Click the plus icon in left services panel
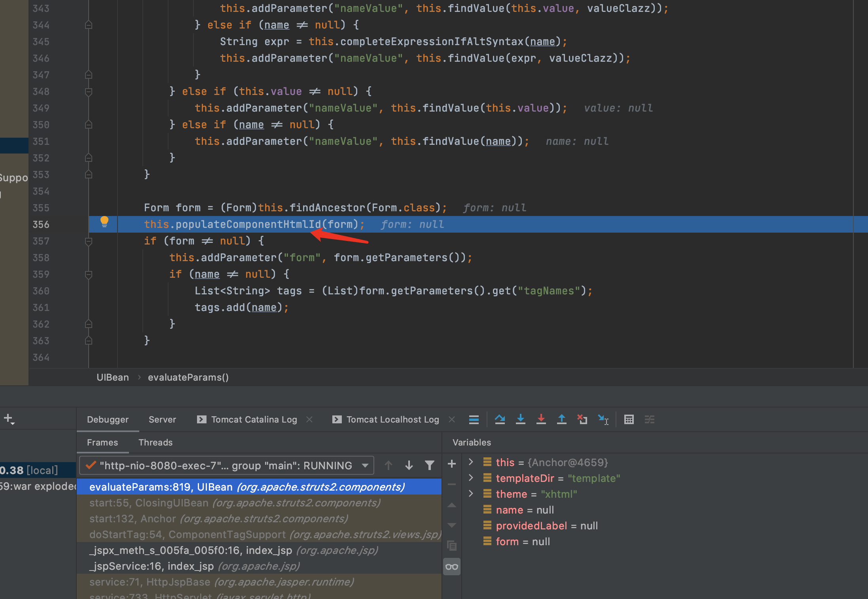The height and width of the screenshot is (599, 868). [9, 419]
